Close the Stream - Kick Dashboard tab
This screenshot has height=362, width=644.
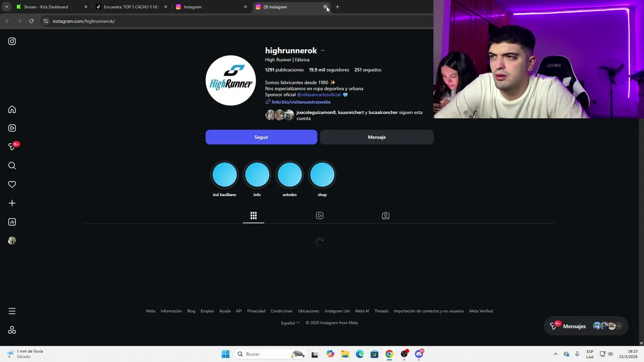coord(86,7)
